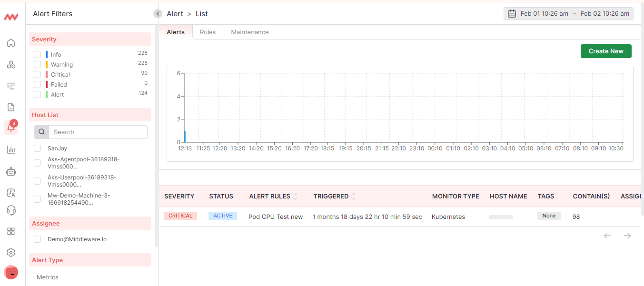Viewport: 644px width, 286px height.
Task: Check the Critical severity filter
Action: [x=37, y=74]
